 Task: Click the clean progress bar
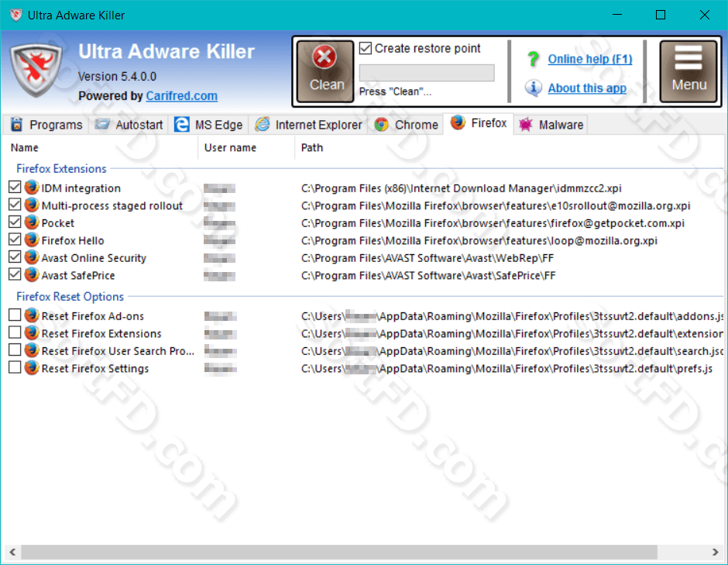427,73
